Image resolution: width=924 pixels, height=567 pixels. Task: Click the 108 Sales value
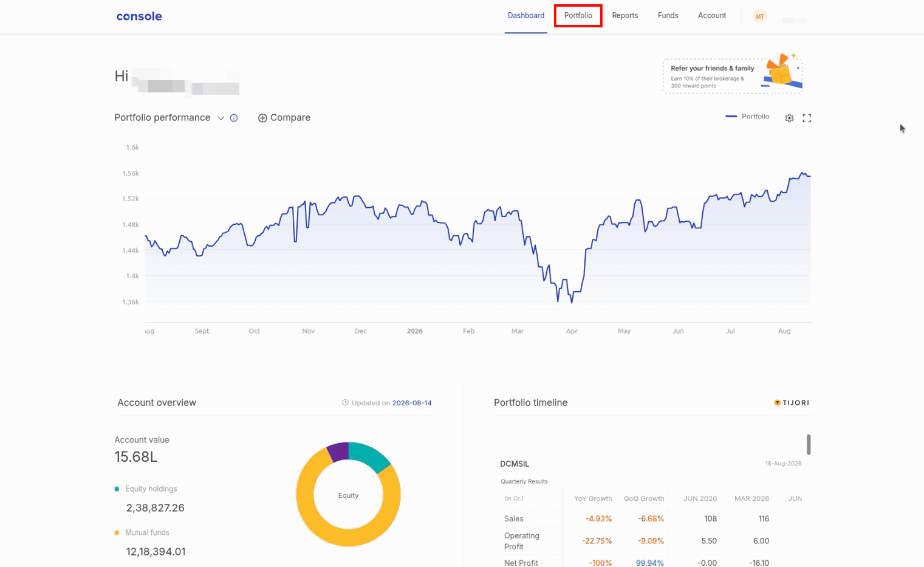[711, 519]
